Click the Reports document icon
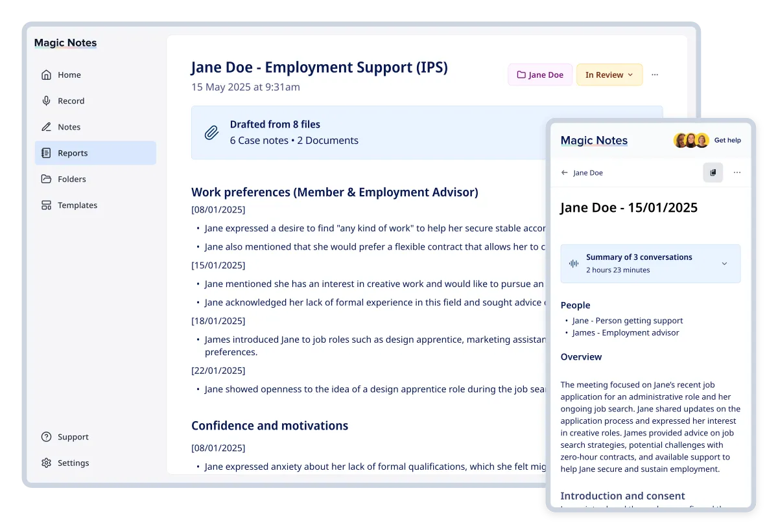The width and height of the screenshot is (778, 532). [x=46, y=153]
